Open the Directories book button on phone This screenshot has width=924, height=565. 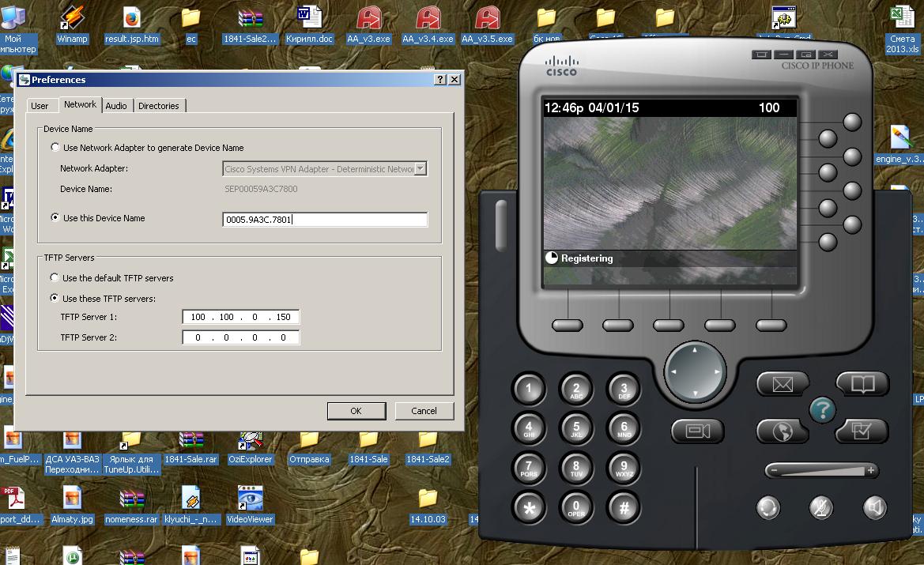(862, 385)
